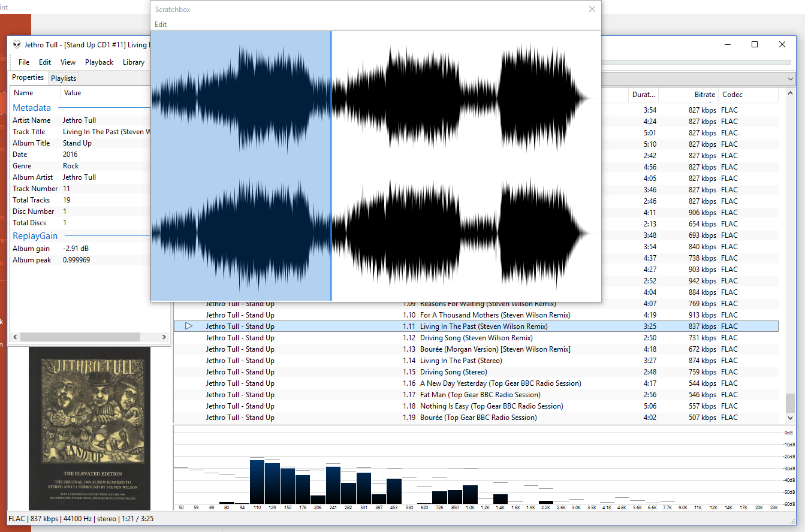This screenshot has width=805, height=532.
Task: Click the 942 kbps bitrate cell
Action: point(702,281)
